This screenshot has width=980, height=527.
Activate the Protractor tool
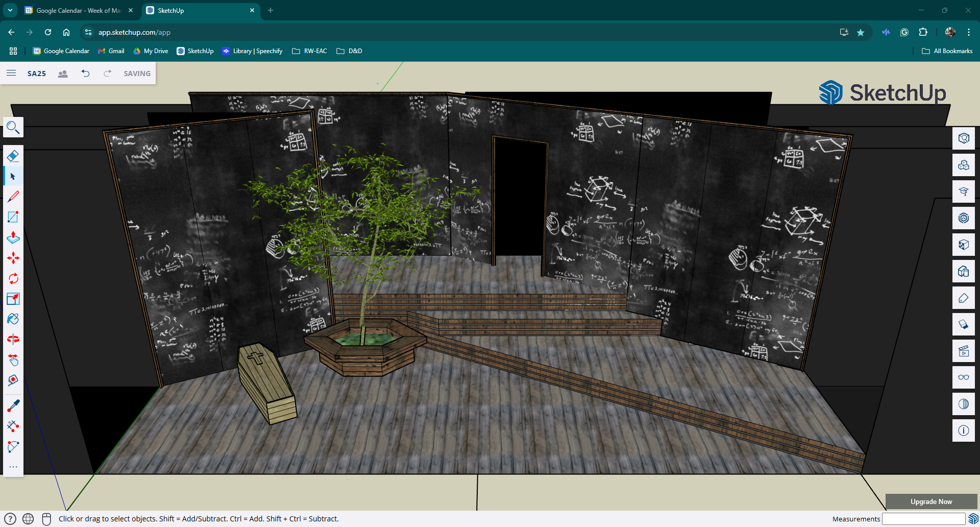(13, 447)
